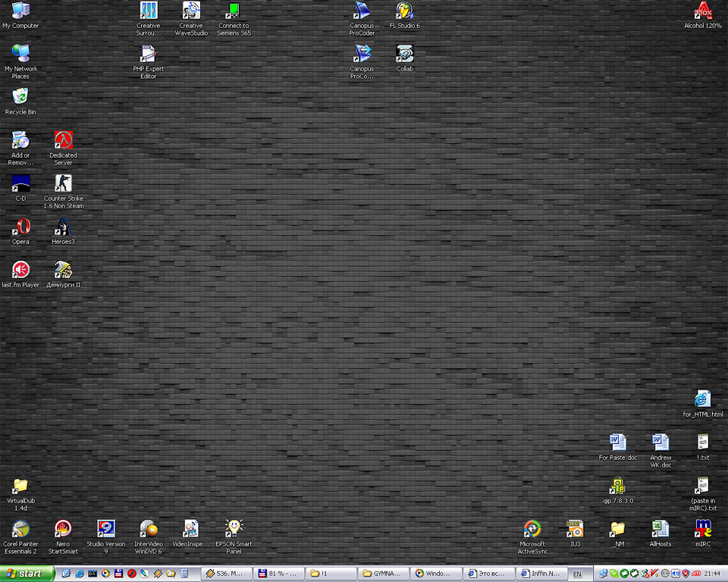The width and height of the screenshot is (728, 582).
Task: Click the system tray clock showing 21:44
Action: pos(712,574)
